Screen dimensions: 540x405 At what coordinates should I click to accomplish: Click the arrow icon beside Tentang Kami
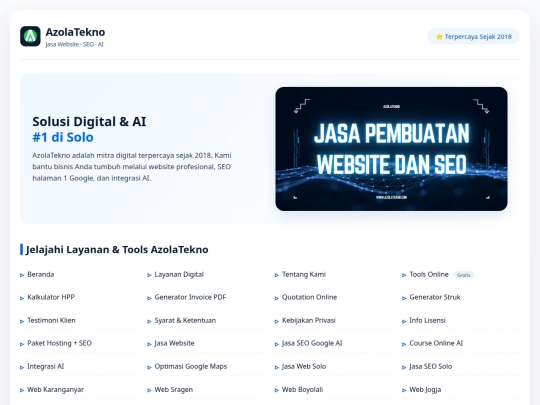click(277, 275)
